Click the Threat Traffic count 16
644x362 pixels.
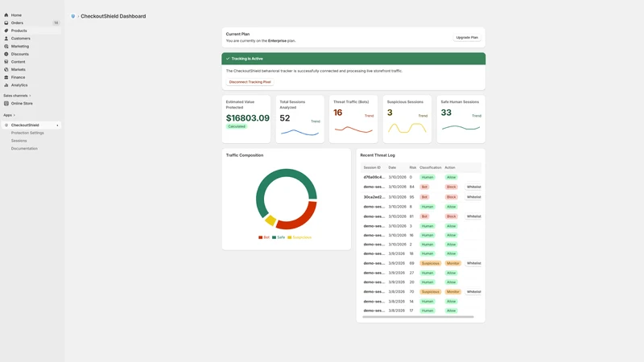tap(337, 113)
